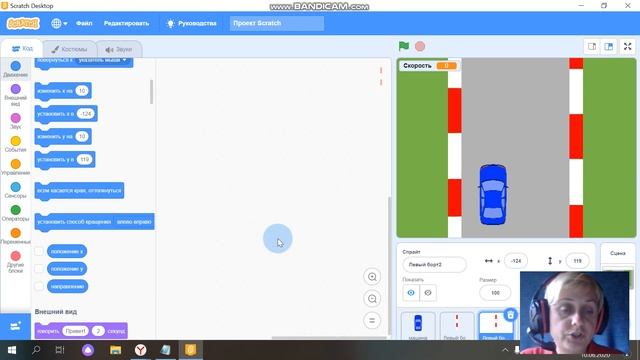
Task: Select the Другие блоки category
Action: (16, 262)
